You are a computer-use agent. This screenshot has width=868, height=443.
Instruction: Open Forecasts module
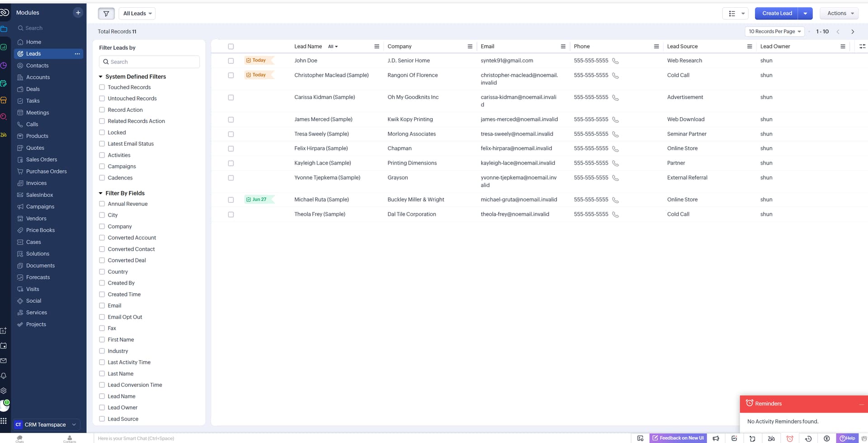point(38,277)
